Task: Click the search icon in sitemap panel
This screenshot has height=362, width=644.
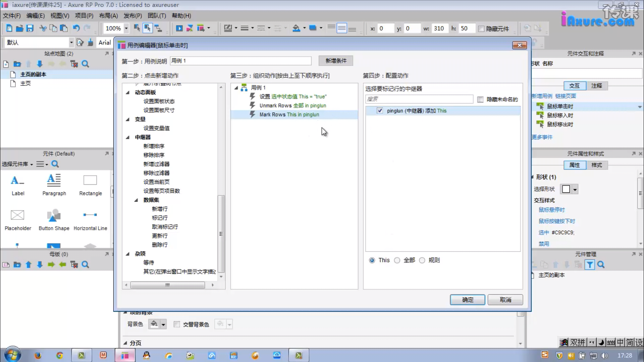Action: pyautogui.click(x=86, y=64)
